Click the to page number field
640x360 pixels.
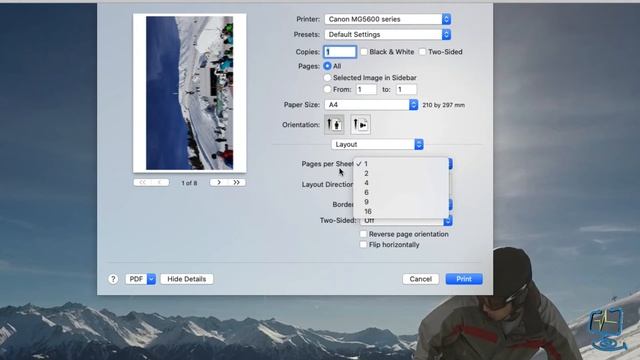pyautogui.click(x=406, y=89)
